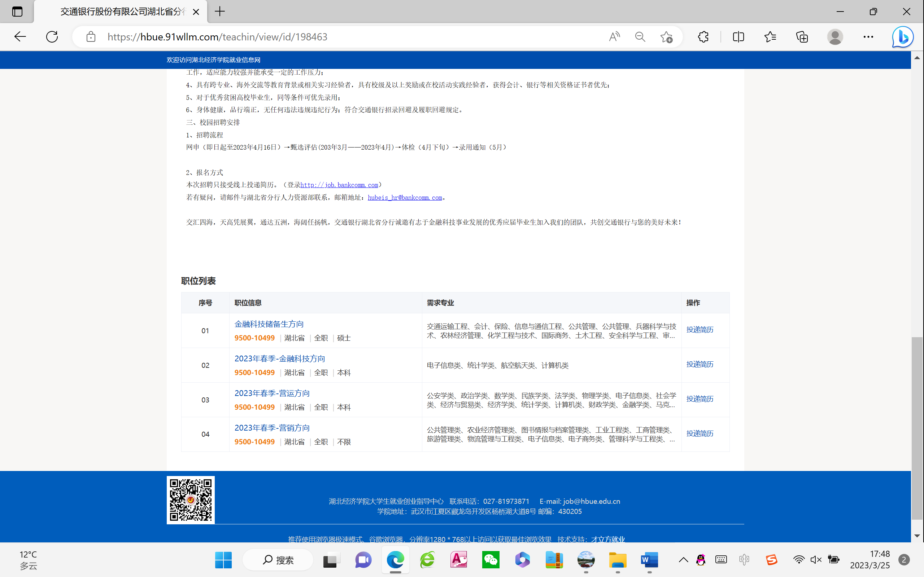Toggle the muted volume icon
The image size is (924, 577).
[816, 560]
